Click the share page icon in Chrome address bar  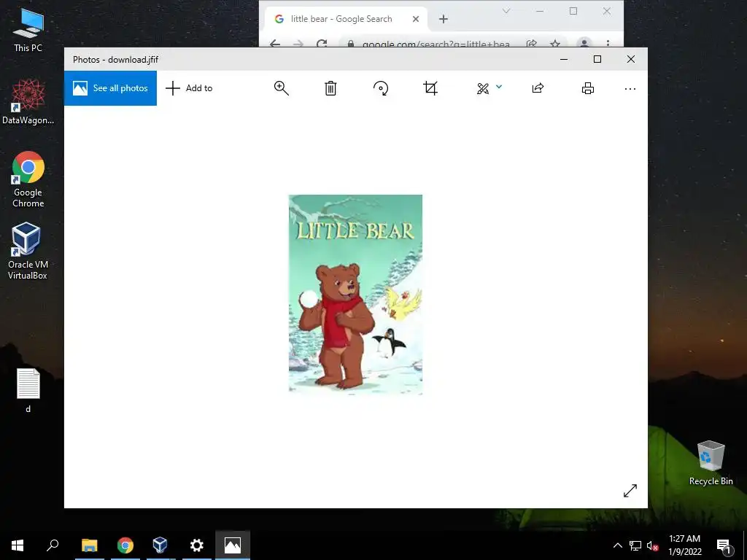[532, 44]
